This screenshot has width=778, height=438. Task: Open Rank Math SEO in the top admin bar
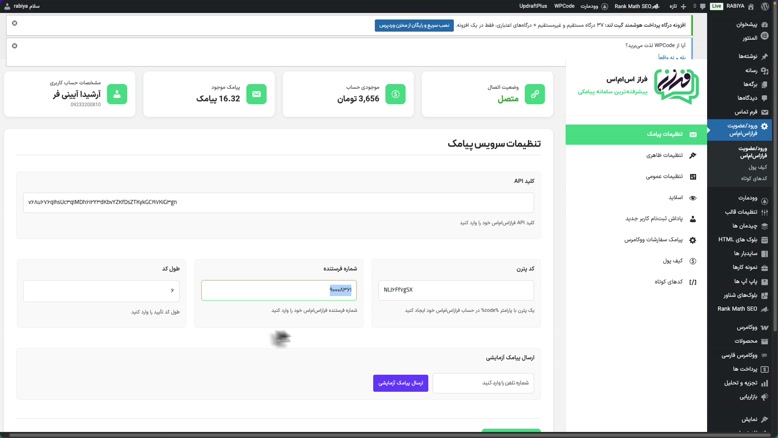pos(633,6)
